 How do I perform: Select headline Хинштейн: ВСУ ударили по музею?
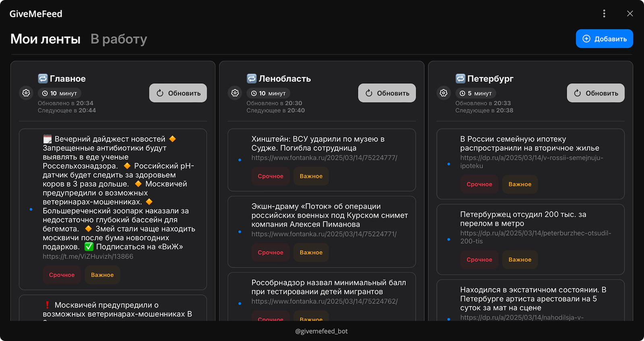tap(318, 144)
